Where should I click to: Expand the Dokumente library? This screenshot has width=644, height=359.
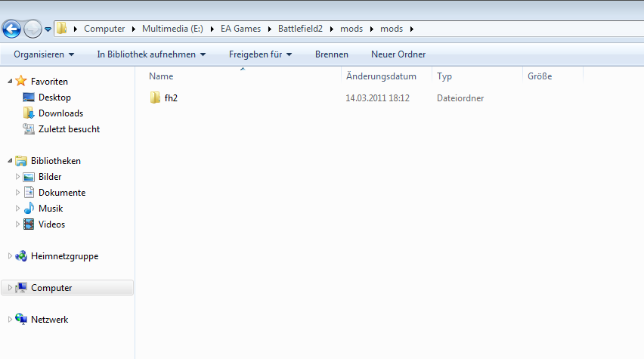pos(17,192)
